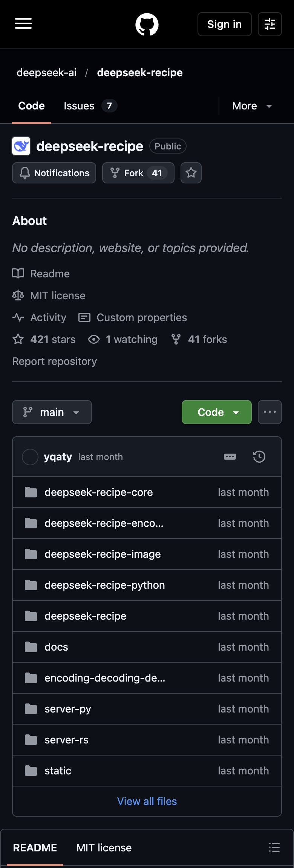Open the encoding-decoding-de... folder
Viewport: 294px width, 868px height.
(x=105, y=678)
